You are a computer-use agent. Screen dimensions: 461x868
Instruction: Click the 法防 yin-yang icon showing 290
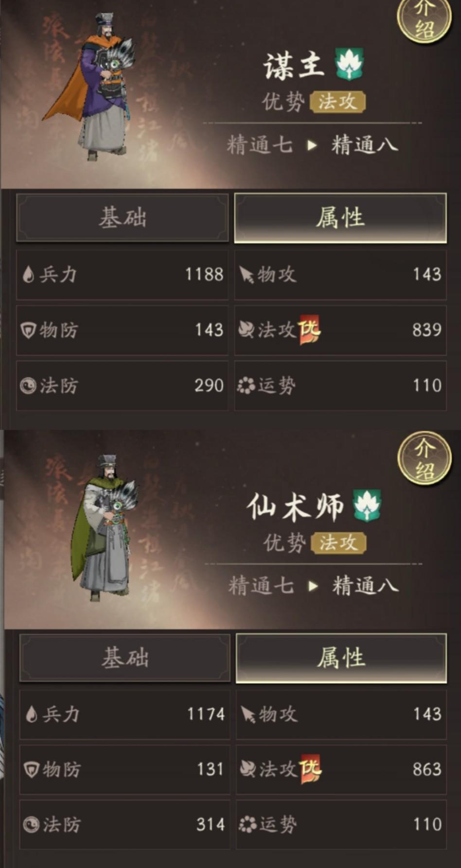tap(28, 386)
